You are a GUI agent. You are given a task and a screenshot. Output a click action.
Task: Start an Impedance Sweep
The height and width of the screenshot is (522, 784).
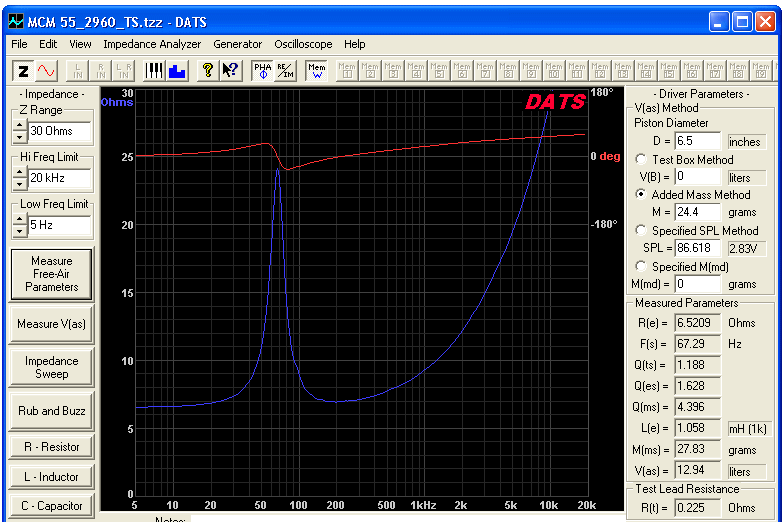tap(52, 368)
